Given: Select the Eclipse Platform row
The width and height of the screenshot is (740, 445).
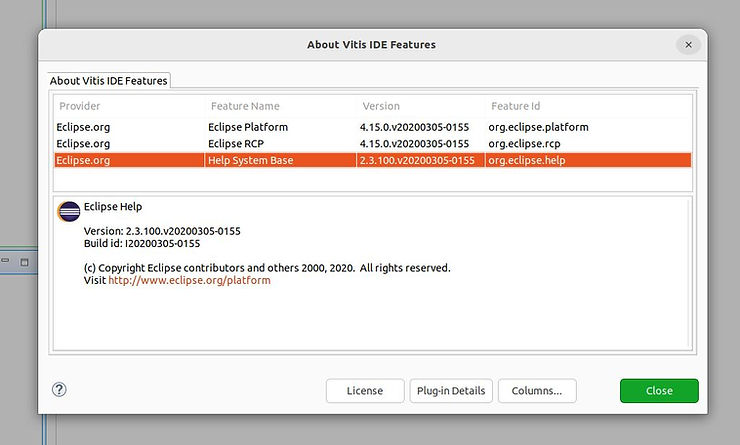Looking at the screenshot, I should coord(373,127).
